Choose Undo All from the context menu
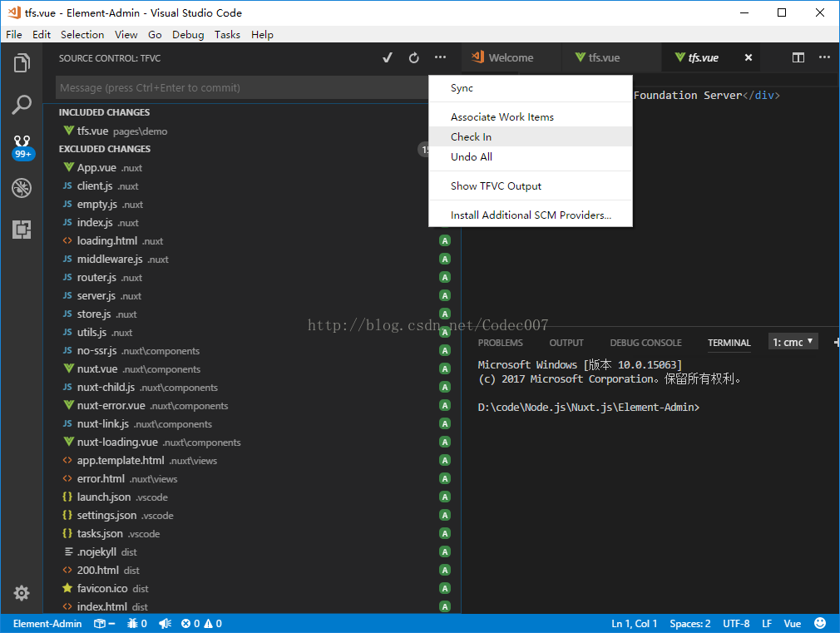This screenshot has height=633, width=840. click(x=531, y=156)
